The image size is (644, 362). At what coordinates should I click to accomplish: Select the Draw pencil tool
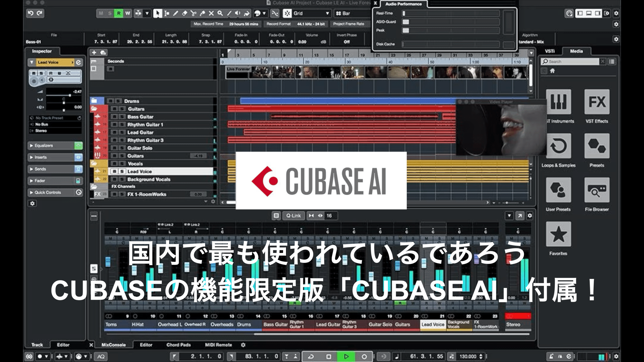pos(175,13)
